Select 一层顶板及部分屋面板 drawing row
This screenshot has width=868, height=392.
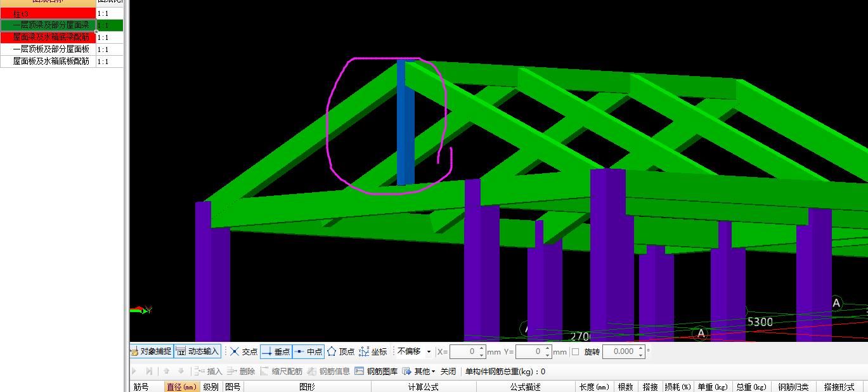[48, 49]
